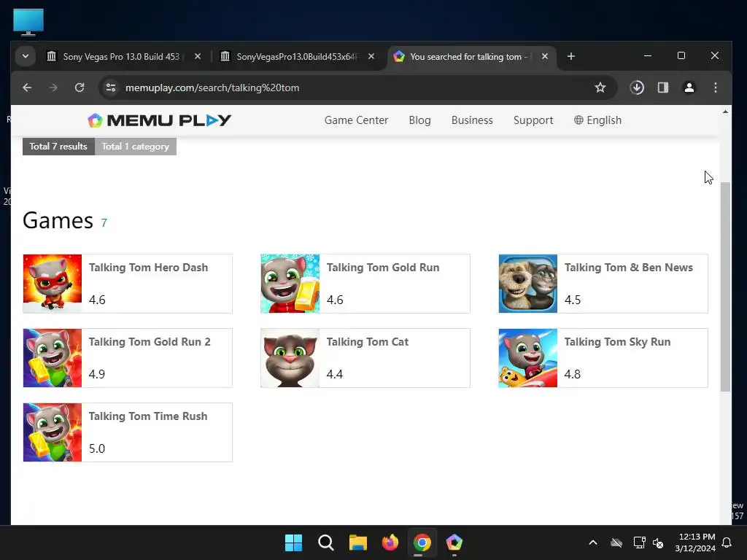Click the Talking Tom Gold Run 2 title
The image size is (747, 560).
[150, 342]
